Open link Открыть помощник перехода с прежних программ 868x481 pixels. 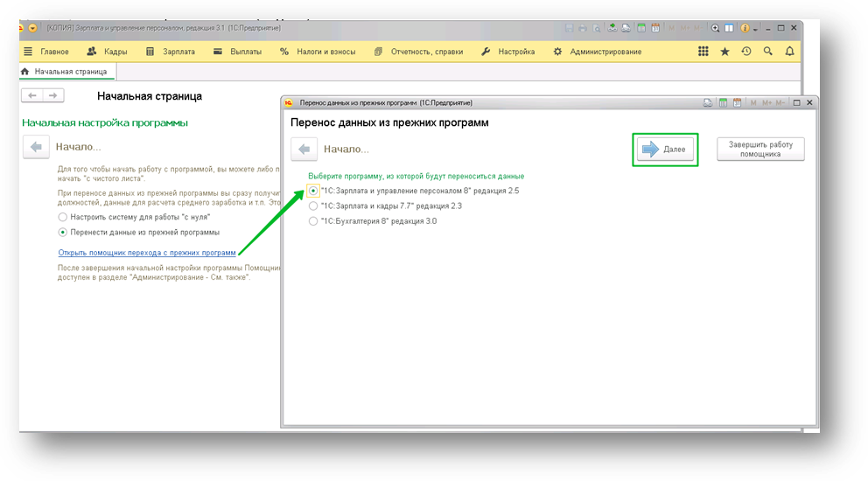tap(147, 253)
